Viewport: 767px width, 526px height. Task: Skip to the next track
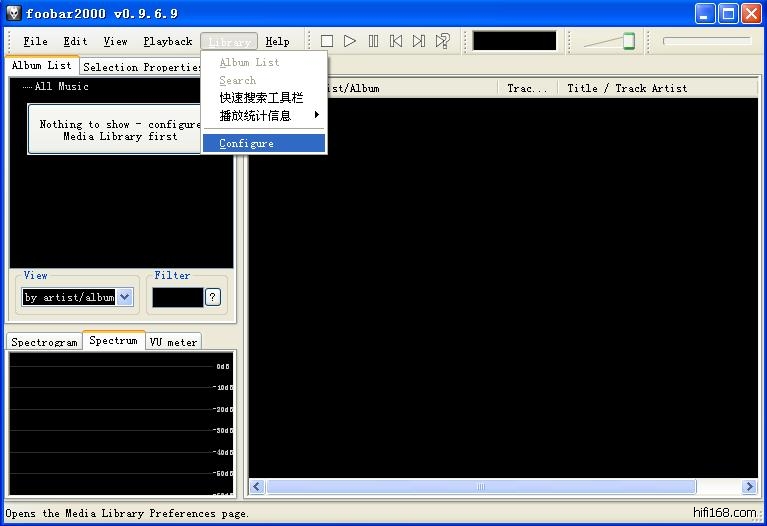pos(419,41)
